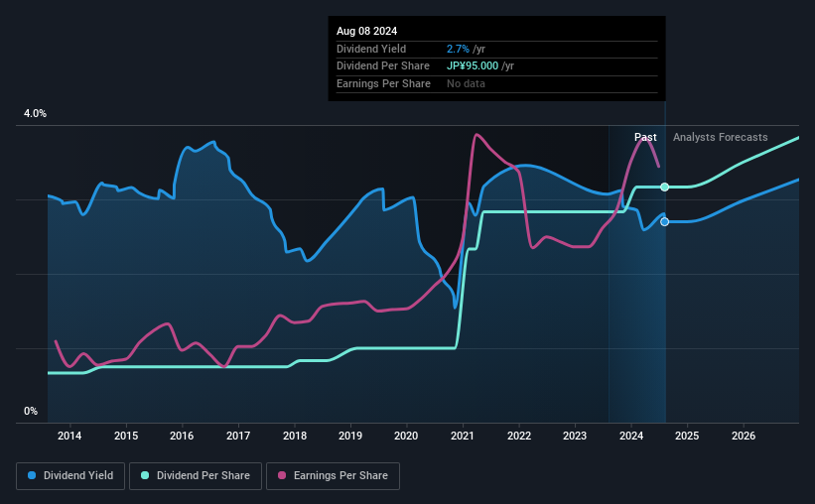Click the 2017 x-axis label

[238, 436]
